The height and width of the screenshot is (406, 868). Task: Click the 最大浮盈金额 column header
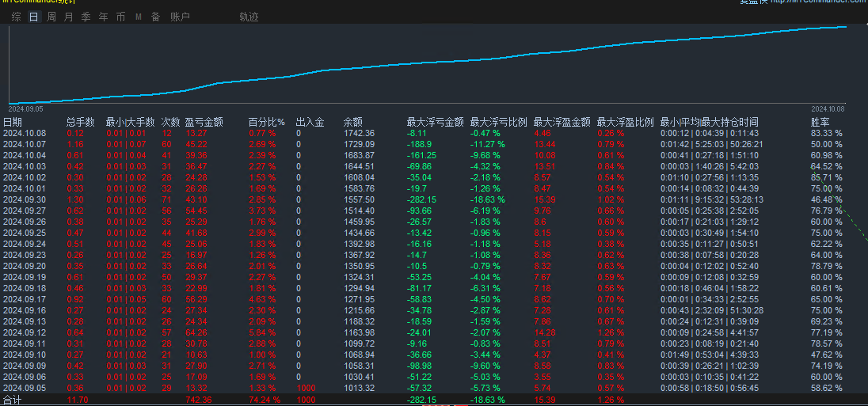[562, 122]
